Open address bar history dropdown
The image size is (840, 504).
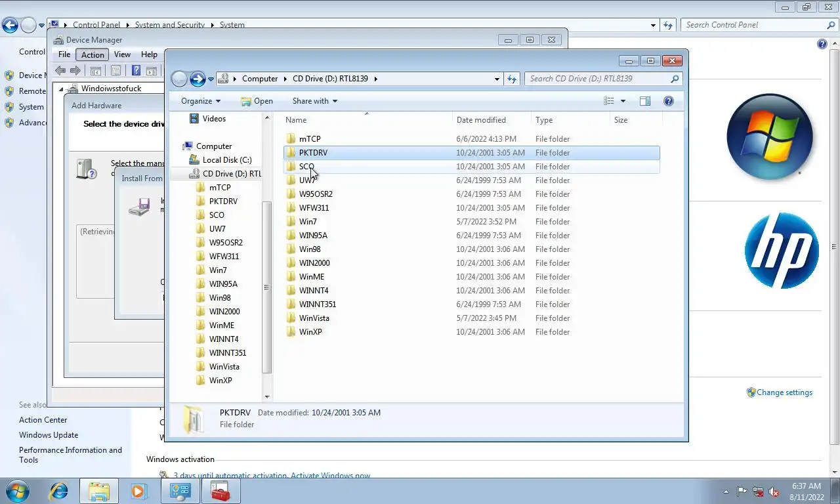click(497, 79)
